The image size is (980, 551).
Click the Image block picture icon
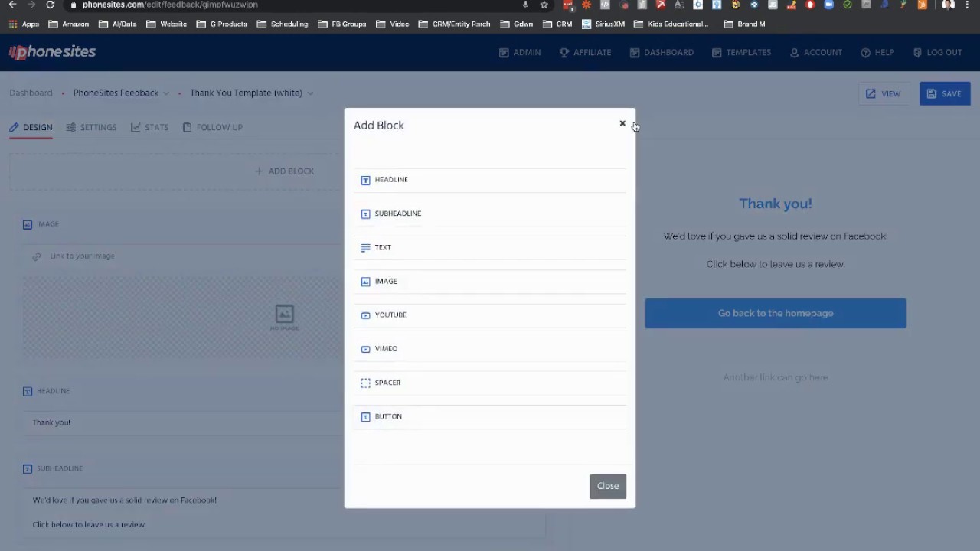365,281
